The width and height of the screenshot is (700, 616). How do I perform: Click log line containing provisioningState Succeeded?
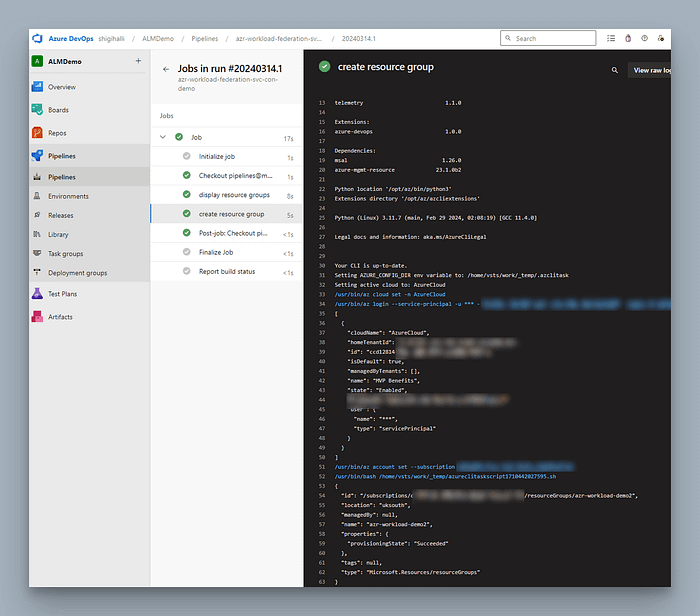[398, 544]
